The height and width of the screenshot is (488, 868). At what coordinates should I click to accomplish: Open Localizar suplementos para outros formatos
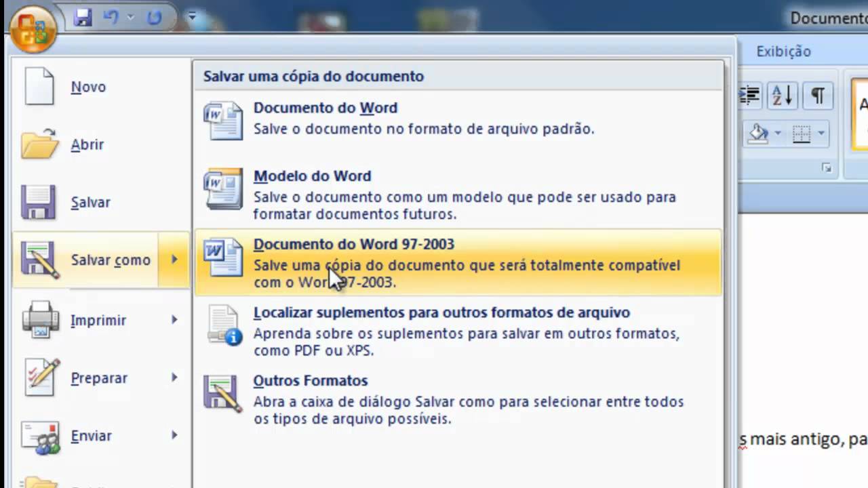[x=458, y=331]
